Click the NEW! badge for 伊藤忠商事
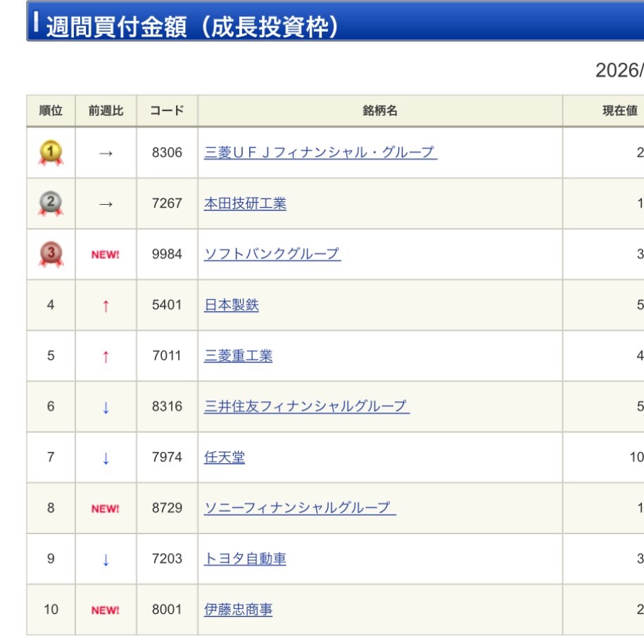 105,610
